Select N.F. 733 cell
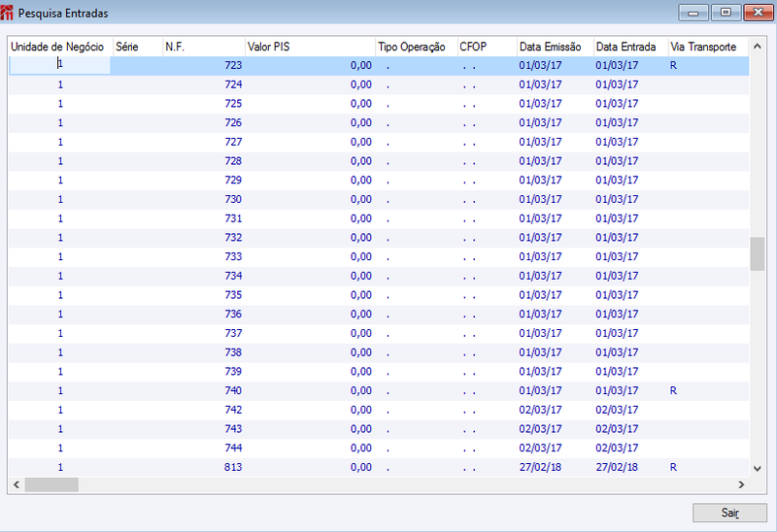This screenshot has width=777, height=532. [x=204, y=256]
